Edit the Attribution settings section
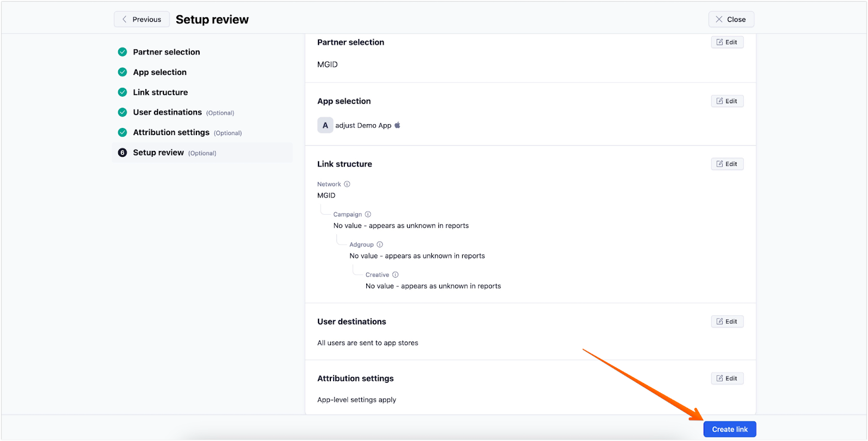 [727, 379]
